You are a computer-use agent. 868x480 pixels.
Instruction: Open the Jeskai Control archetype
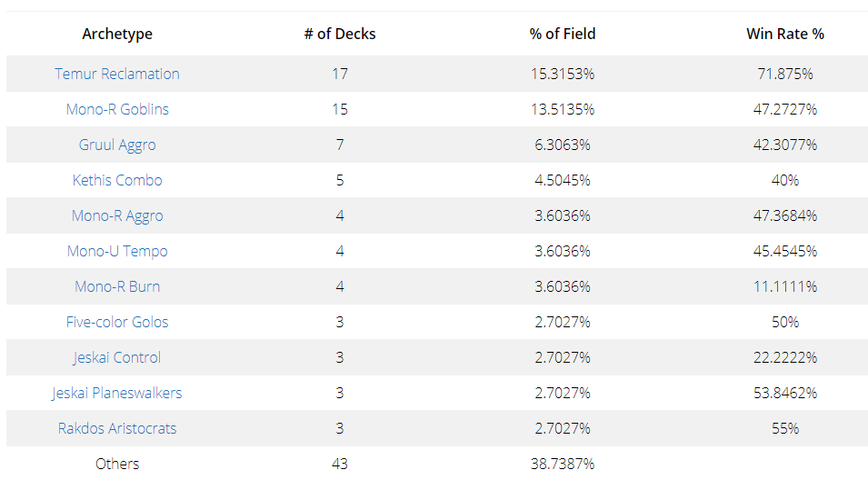pos(117,357)
